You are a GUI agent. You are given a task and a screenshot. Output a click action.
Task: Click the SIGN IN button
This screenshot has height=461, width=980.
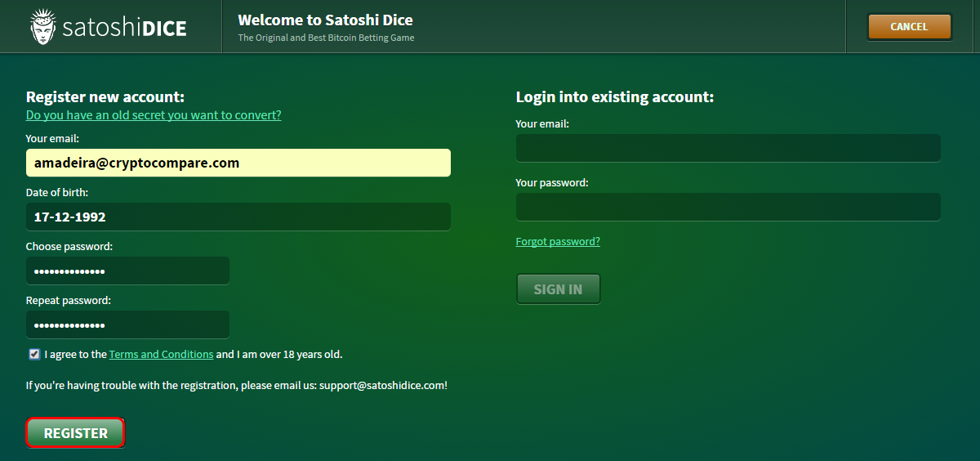[559, 289]
